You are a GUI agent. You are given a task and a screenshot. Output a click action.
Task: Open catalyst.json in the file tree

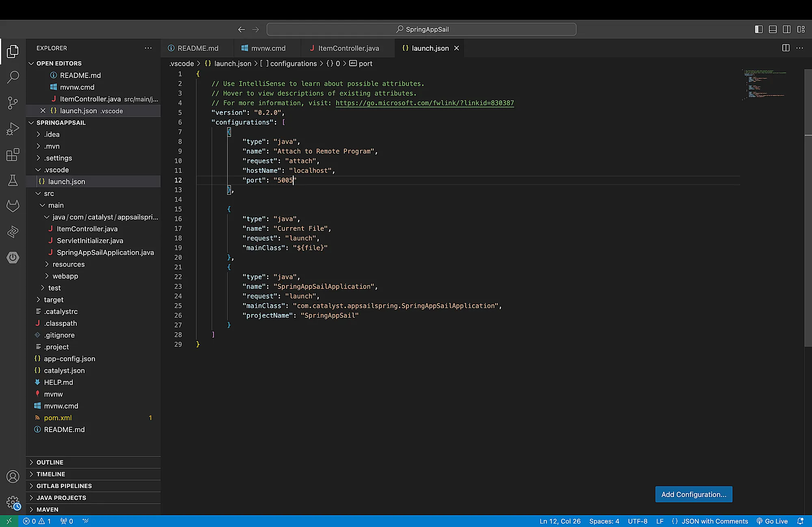click(93, 370)
